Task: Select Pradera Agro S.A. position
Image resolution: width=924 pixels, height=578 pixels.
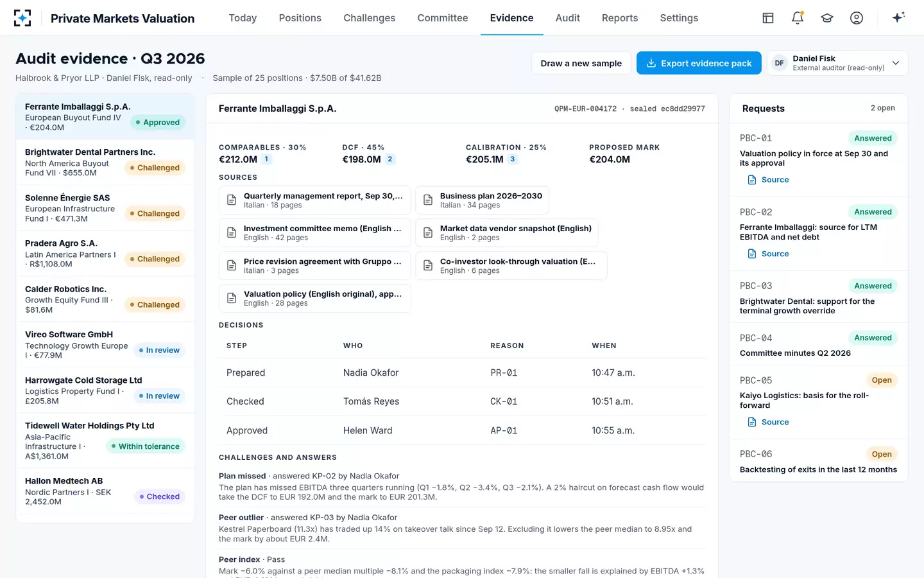Action: (x=105, y=253)
